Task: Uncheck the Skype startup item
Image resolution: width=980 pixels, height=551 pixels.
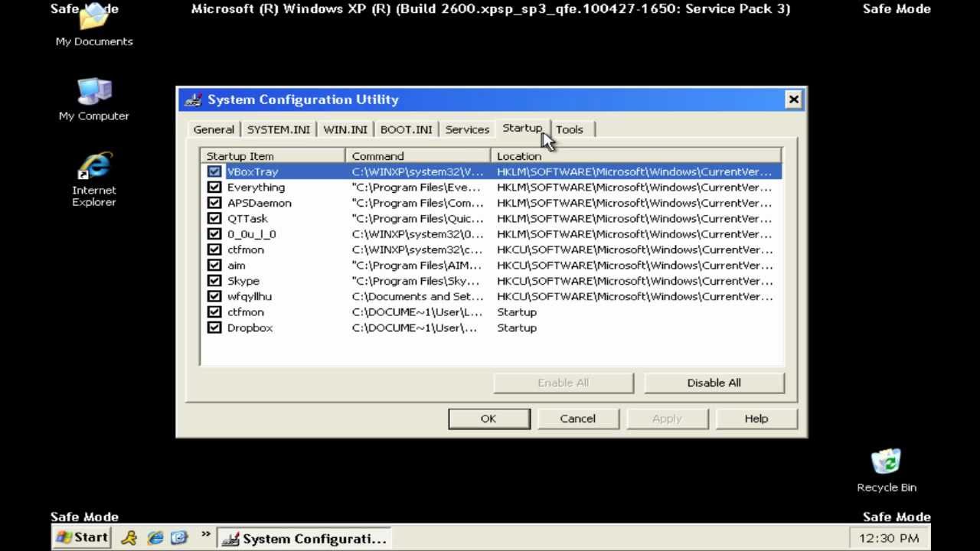Action: click(214, 281)
